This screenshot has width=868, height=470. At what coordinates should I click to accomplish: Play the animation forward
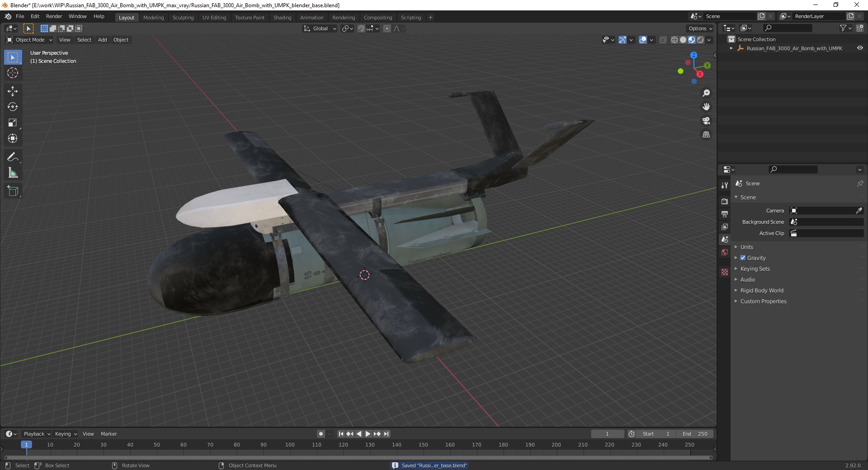click(x=368, y=434)
